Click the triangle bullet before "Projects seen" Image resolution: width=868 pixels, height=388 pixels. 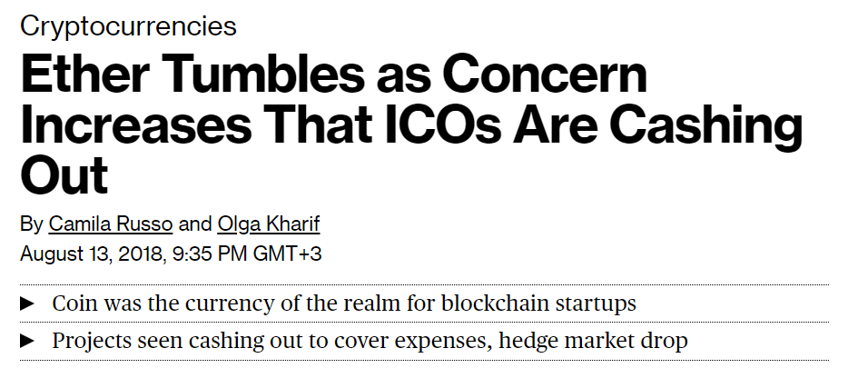(x=27, y=341)
